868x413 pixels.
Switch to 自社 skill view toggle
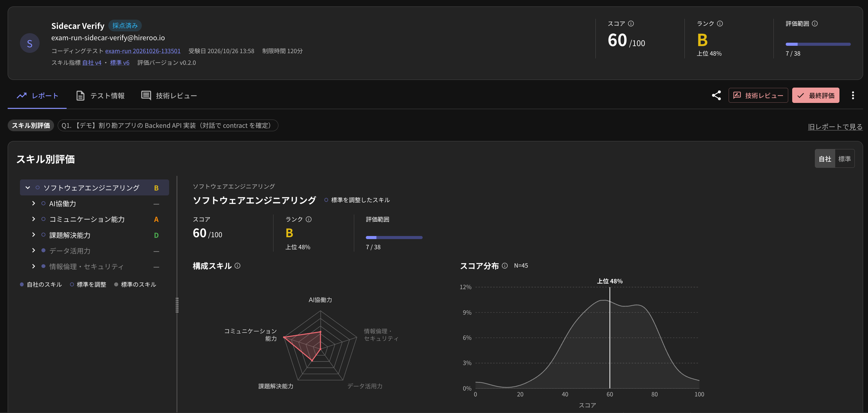click(825, 159)
